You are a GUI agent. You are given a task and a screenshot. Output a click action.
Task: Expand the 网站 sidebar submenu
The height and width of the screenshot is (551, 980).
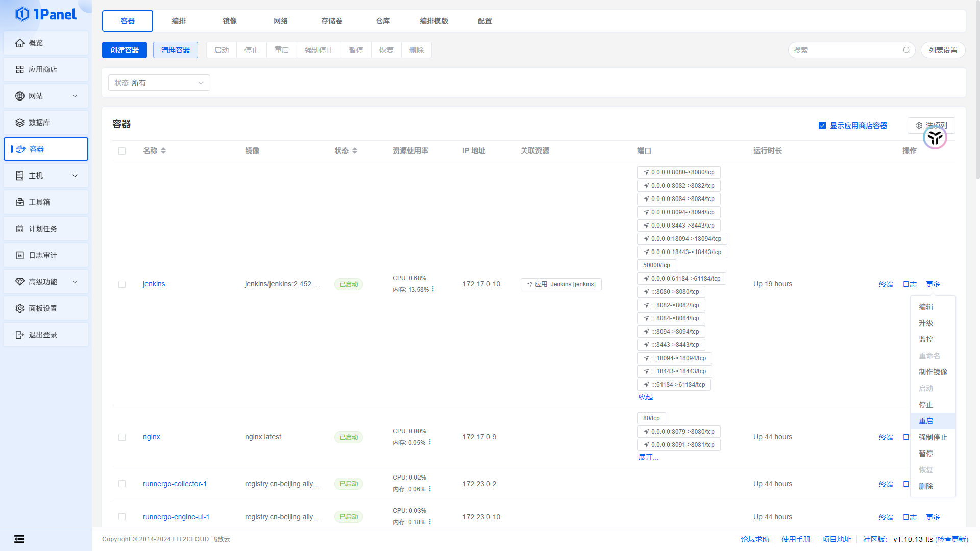75,96
